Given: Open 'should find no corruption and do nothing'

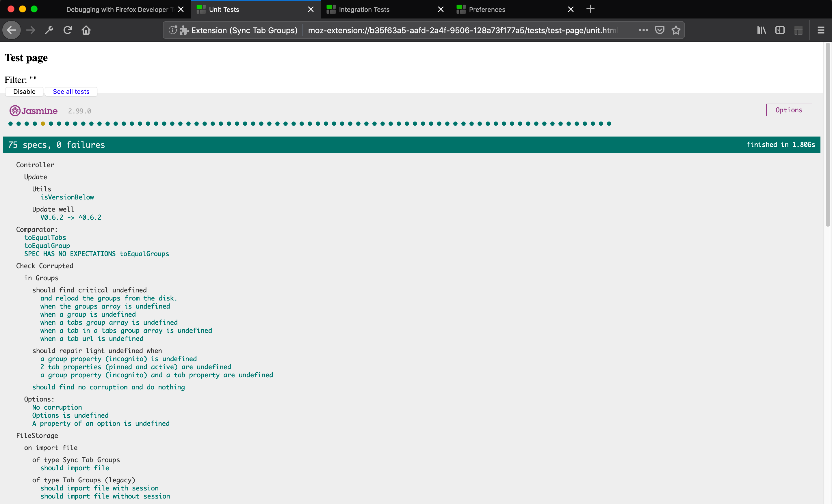Looking at the screenshot, I should [x=109, y=388].
